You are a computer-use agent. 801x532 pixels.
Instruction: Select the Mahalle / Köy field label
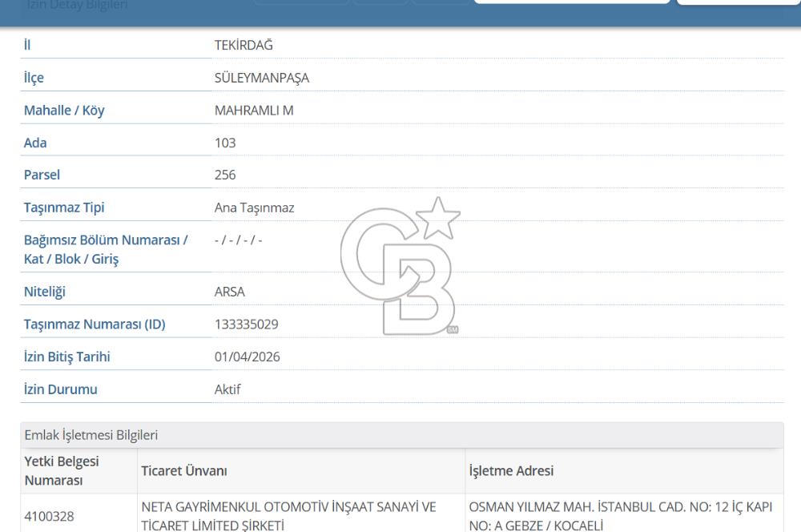(64, 110)
